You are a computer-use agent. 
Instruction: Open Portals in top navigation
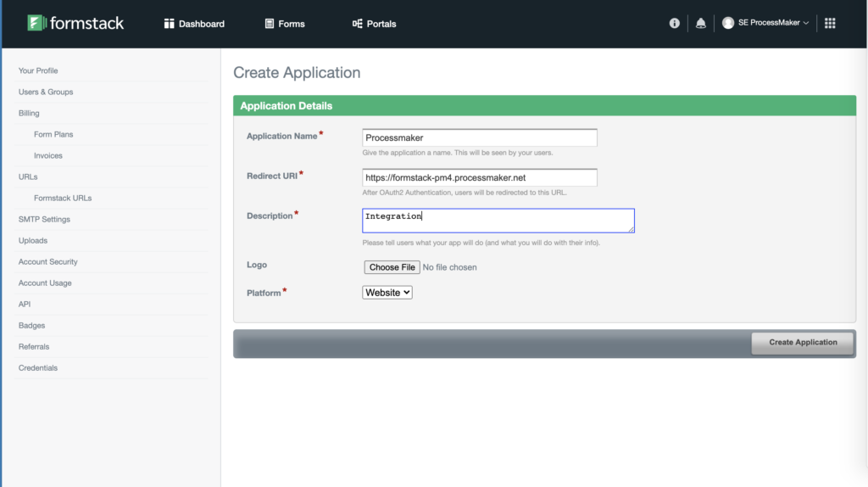(374, 24)
